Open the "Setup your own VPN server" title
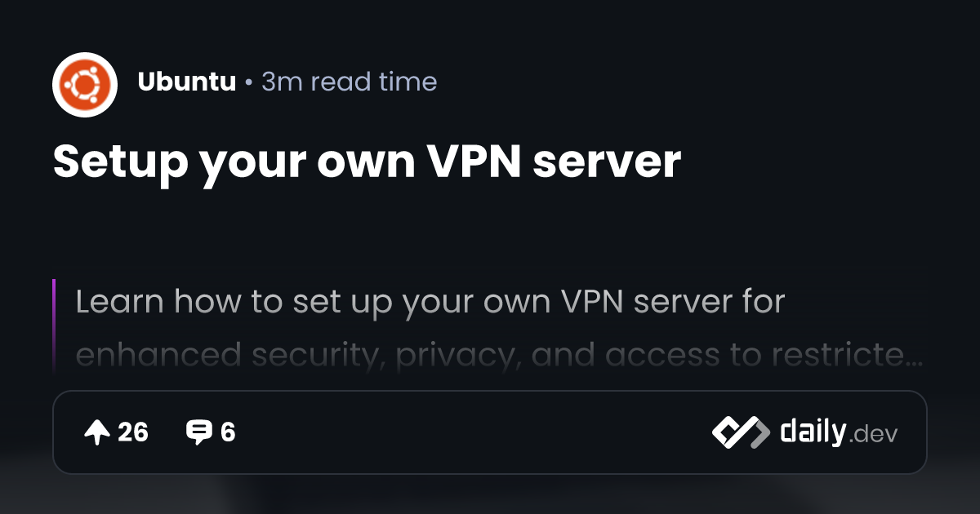Screen dimensions: 980x514 [x=367, y=163]
